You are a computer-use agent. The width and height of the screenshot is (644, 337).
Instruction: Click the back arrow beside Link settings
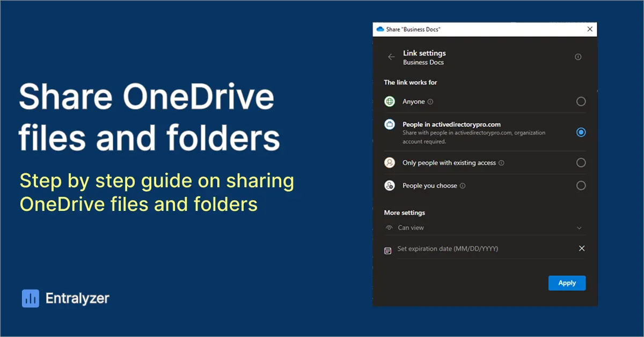point(391,57)
